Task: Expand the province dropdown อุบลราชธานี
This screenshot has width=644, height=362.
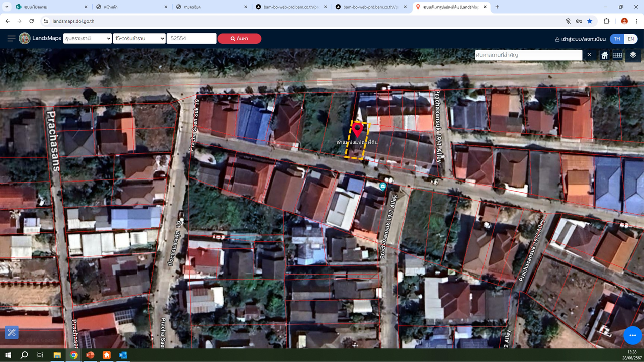Action: coord(88,39)
